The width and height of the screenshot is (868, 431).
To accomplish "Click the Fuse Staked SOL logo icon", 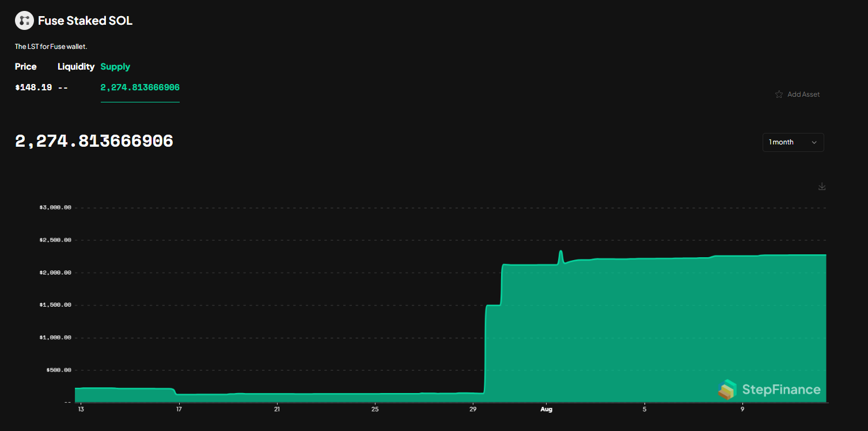I will (24, 21).
